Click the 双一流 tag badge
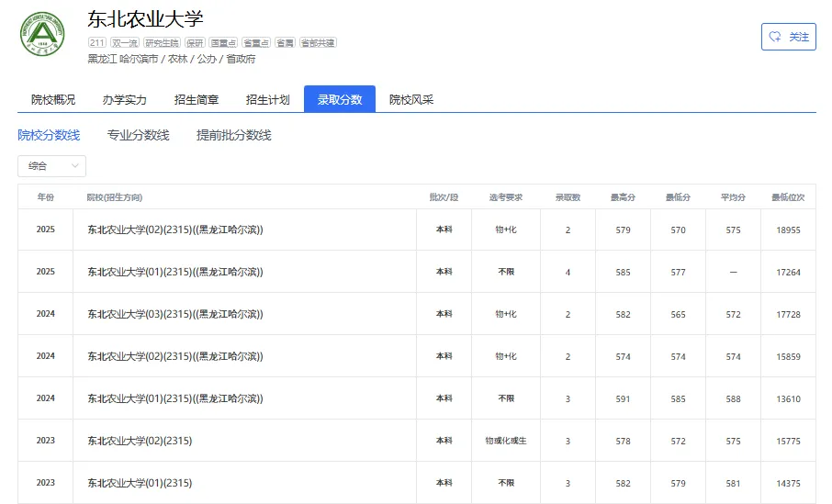The width and height of the screenshot is (832, 504). [125, 43]
